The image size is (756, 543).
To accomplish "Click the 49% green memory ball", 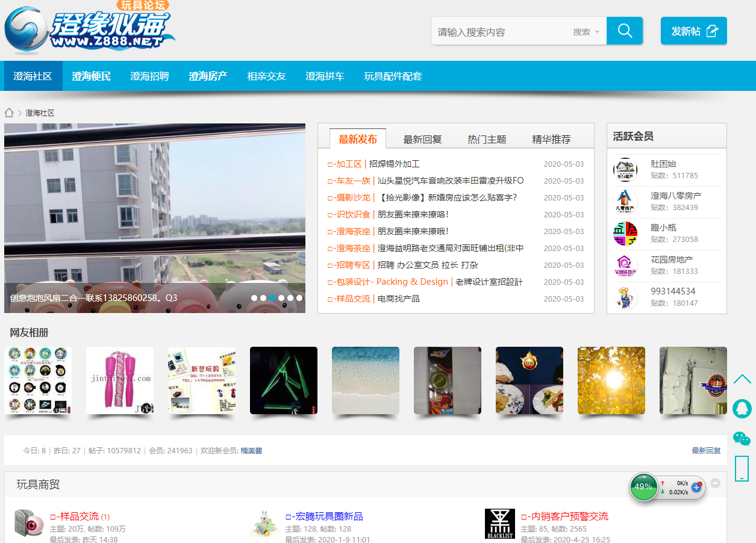I will pyautogui.click(x=643, y=486).
